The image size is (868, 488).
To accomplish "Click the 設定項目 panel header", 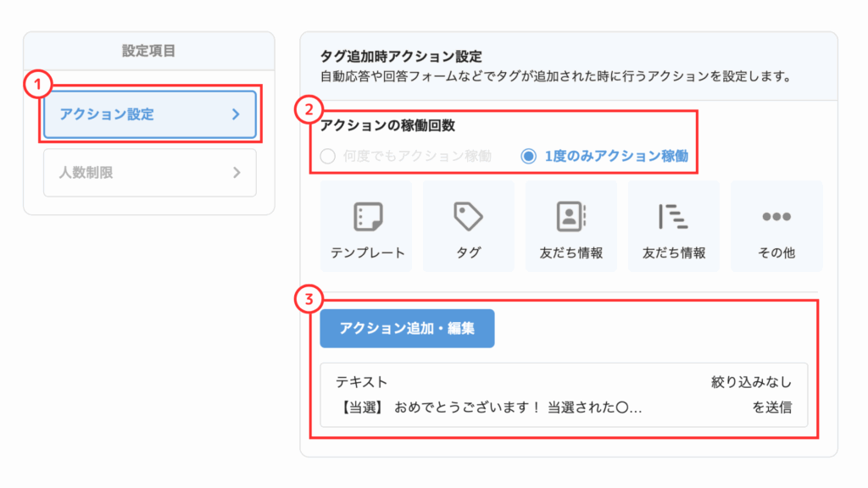I will pos(149,51).
